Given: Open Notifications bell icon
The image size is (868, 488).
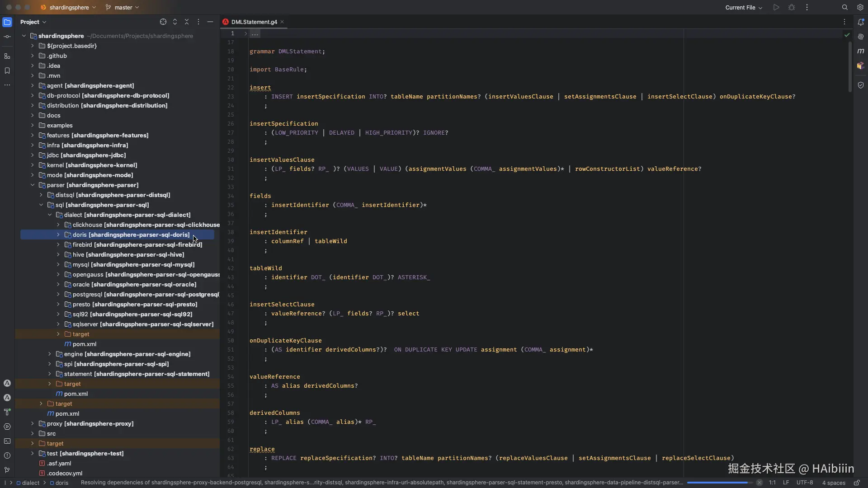Looking at the screenshot, I should tap(860, 22).
